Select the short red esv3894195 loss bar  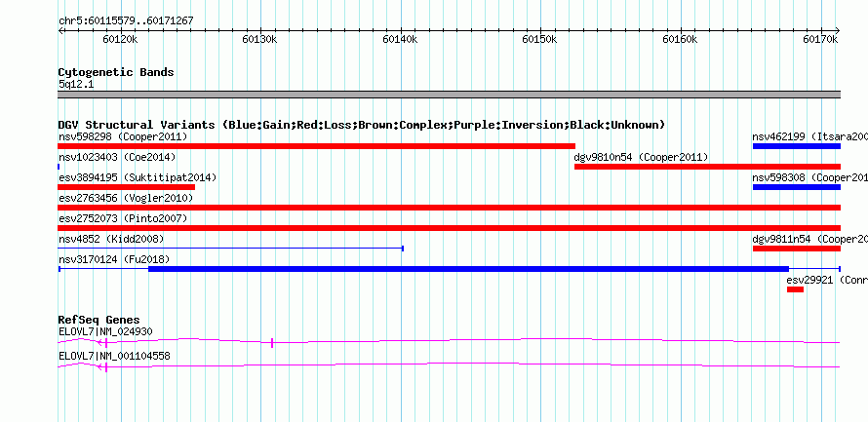[x=126, y=187]
